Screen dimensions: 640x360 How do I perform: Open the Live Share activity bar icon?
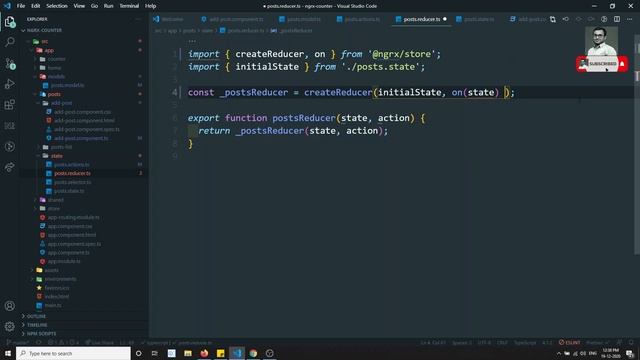tap(10, 167)
